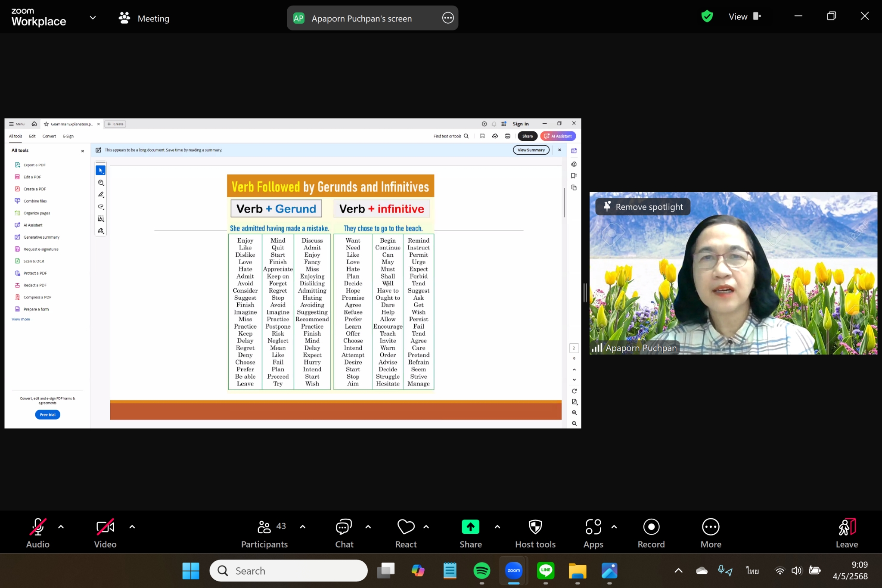Open Windows Start button

(x=191, y=571)
